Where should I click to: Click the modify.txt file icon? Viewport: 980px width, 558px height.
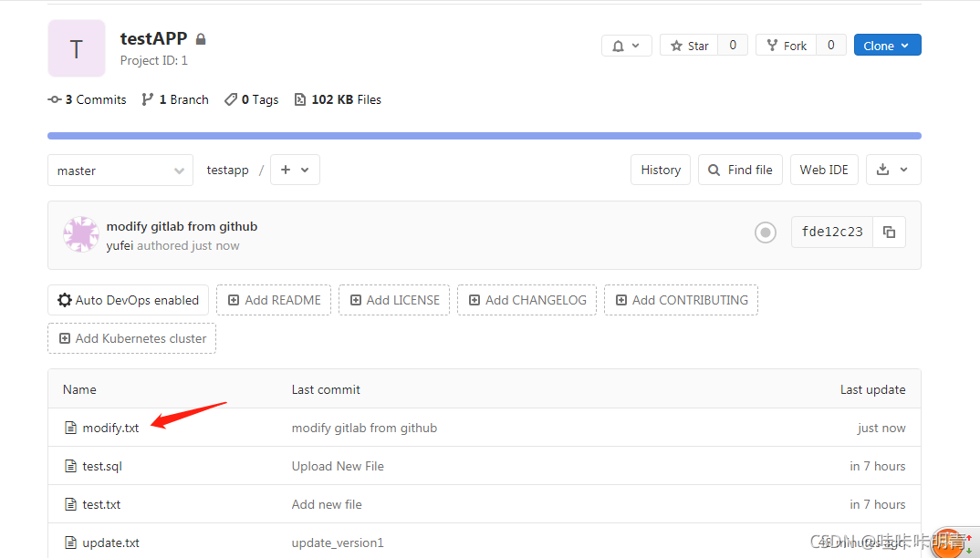coord(70,428)
